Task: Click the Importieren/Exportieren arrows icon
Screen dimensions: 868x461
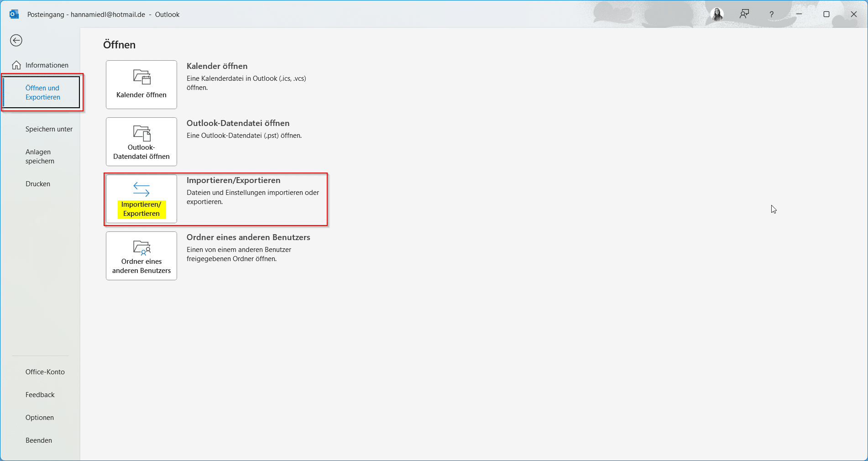Action: [x=141, y=189]
